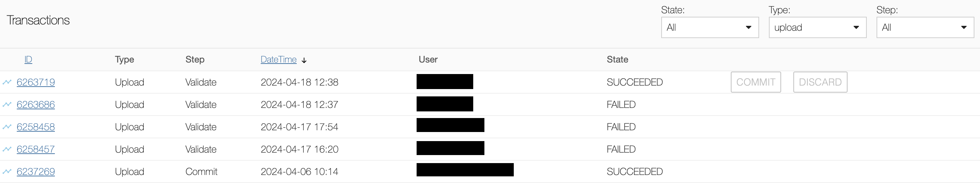Open transaction 6263686 link
This screenshot has width=980, height=183.
36,105
